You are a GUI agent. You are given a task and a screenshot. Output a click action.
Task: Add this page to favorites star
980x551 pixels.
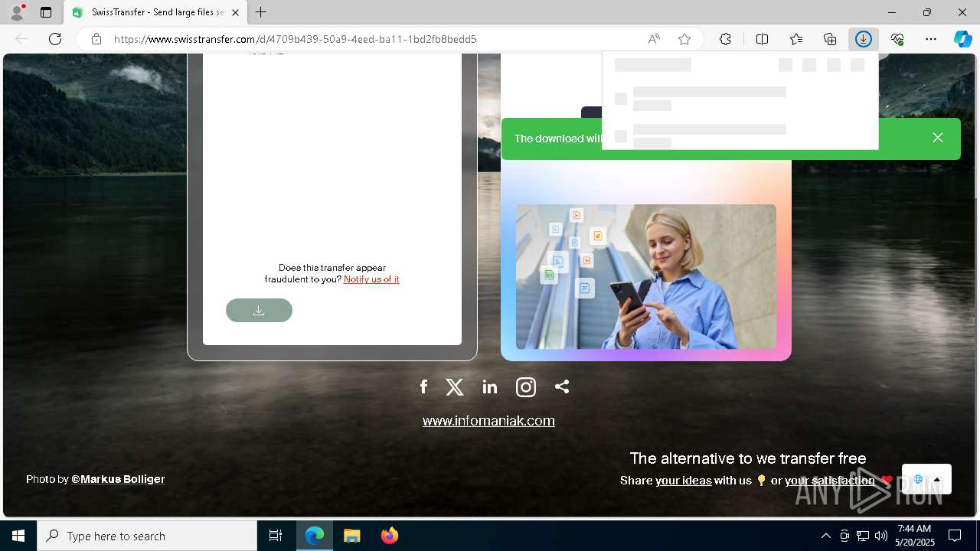[684, 39]
